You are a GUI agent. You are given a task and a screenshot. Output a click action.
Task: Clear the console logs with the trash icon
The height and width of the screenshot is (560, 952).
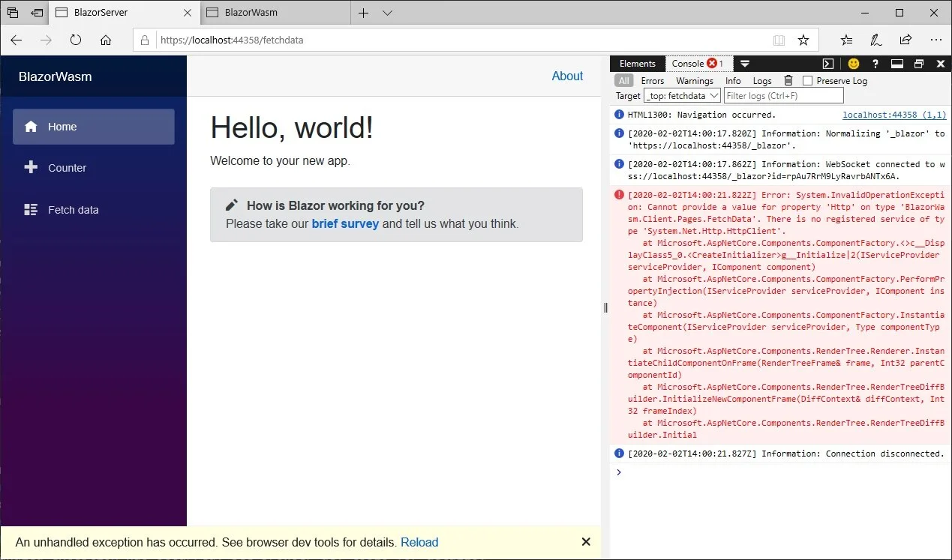(x=788, y=80)
